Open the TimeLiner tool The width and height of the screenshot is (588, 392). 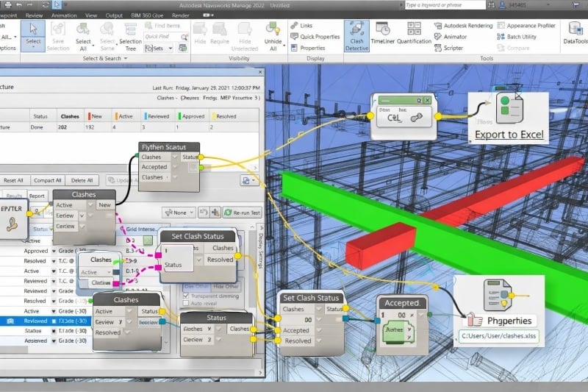tap(382, 34)
